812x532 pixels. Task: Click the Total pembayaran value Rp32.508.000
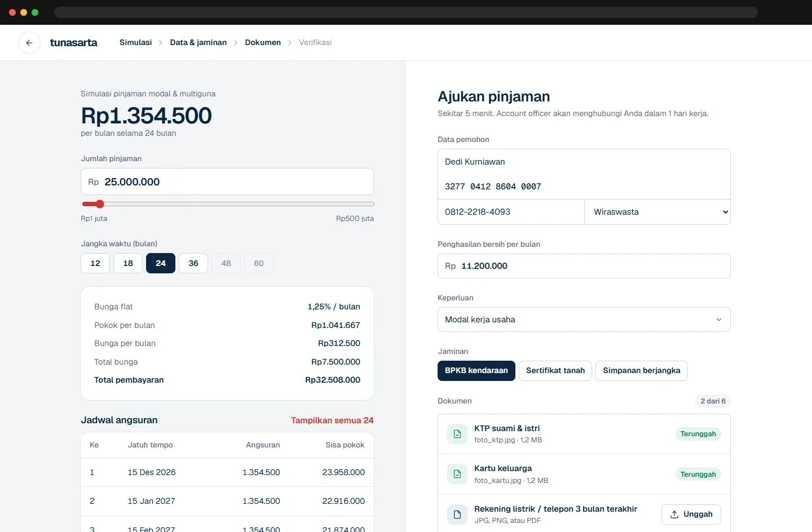coord(333,380)
